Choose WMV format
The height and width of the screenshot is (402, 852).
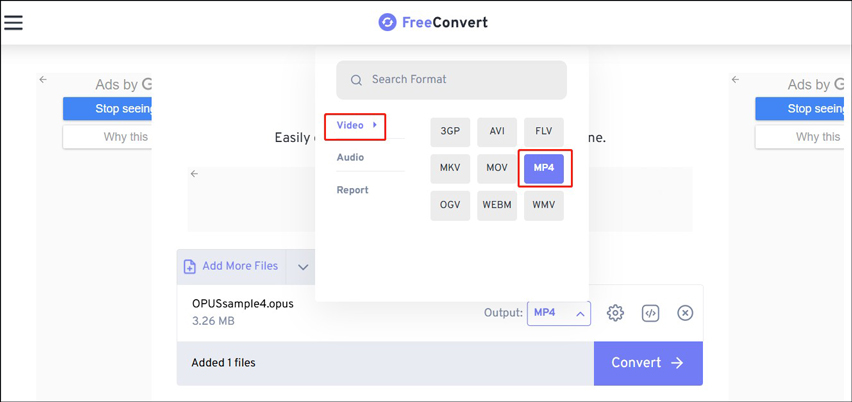(x=543, y=205)
